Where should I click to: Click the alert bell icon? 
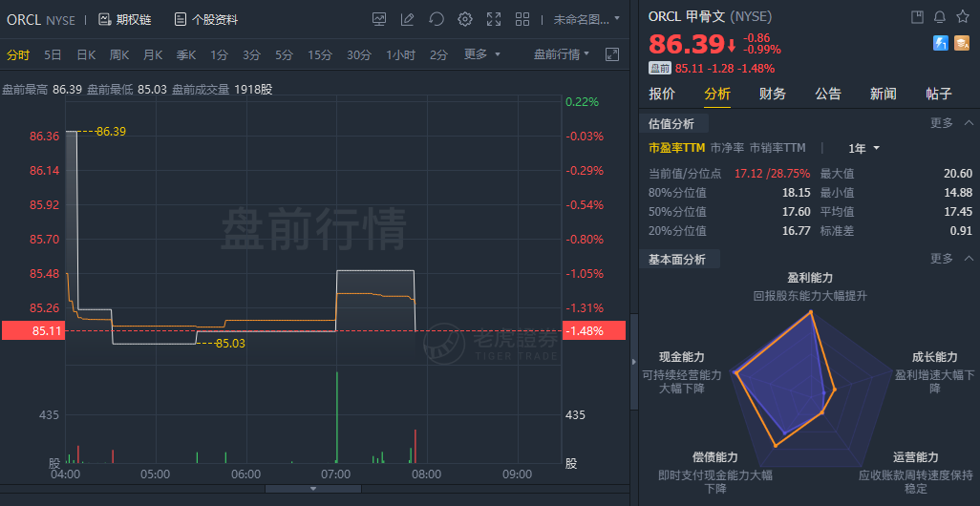coord(939,17)
